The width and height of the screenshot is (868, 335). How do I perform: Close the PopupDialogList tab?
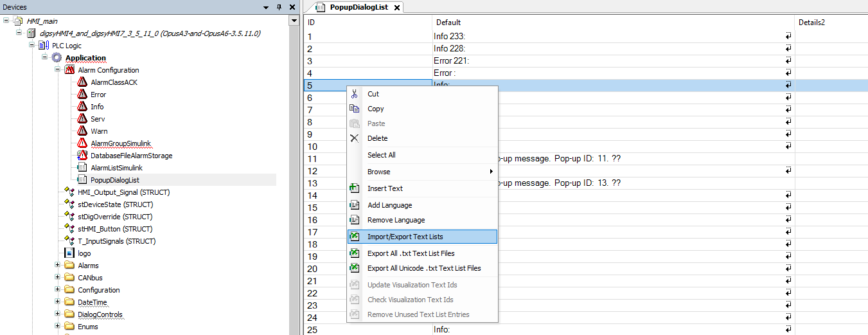tap(396, 8)
